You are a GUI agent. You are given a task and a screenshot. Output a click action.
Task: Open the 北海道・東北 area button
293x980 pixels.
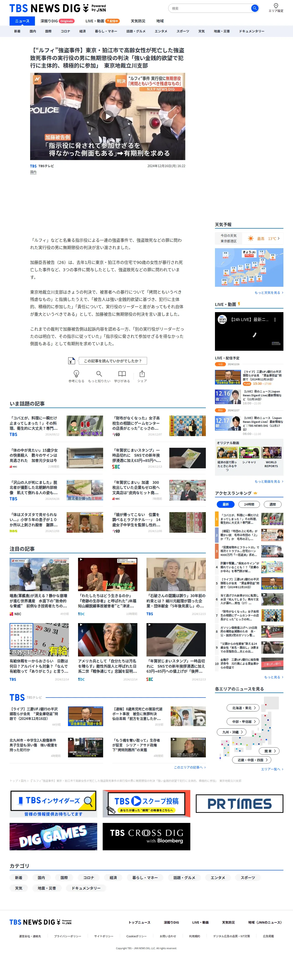(243, 708)
